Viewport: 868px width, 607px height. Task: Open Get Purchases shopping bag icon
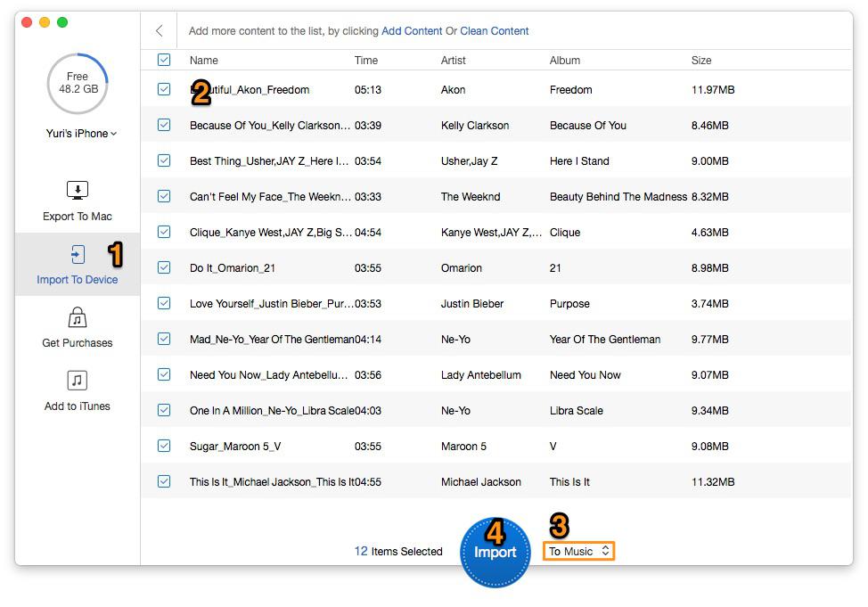[x=78, y=317]
